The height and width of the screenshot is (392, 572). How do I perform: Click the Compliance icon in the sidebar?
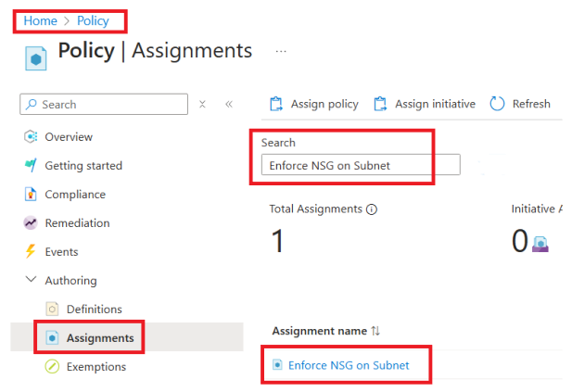[x=29, y=195]
